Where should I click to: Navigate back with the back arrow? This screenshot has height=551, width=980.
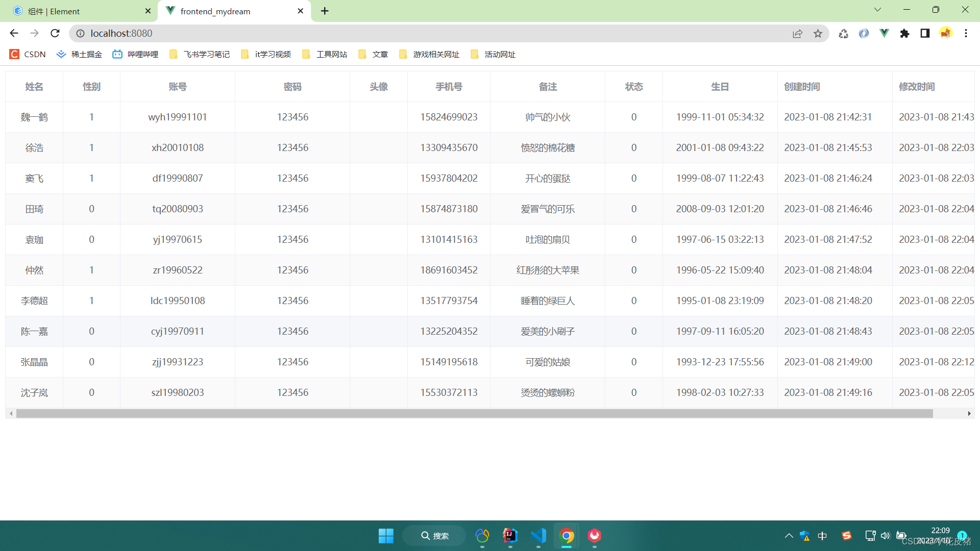click(x=13, y=33)
